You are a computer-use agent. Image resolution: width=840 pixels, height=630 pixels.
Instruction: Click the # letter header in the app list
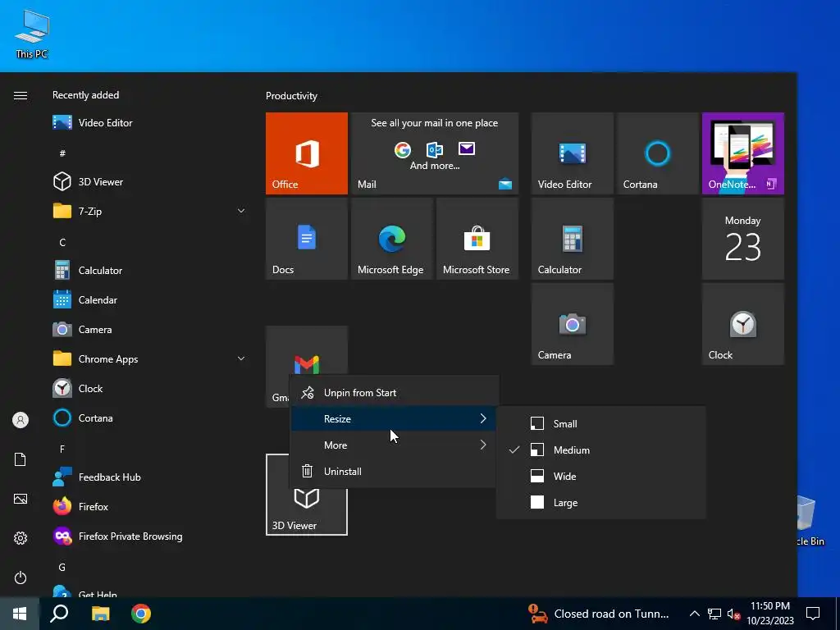pyautogui.click(x=62, y=153)
